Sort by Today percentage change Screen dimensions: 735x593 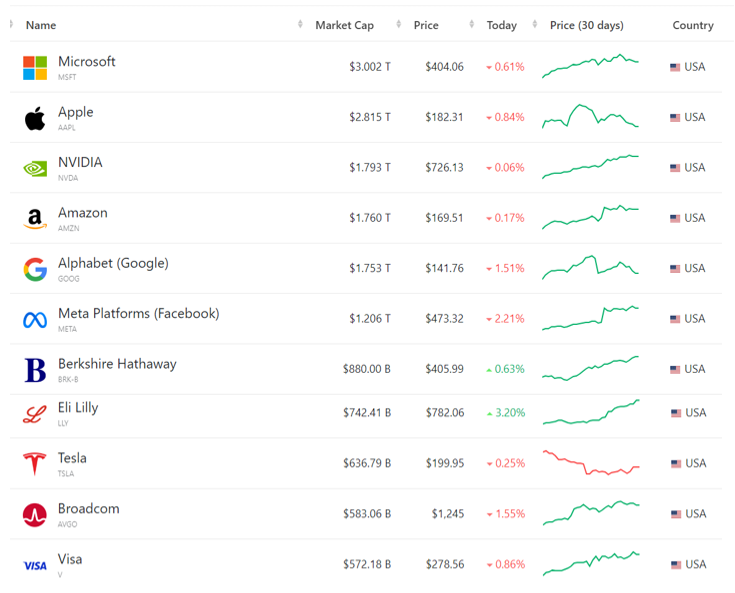(502, 25)
